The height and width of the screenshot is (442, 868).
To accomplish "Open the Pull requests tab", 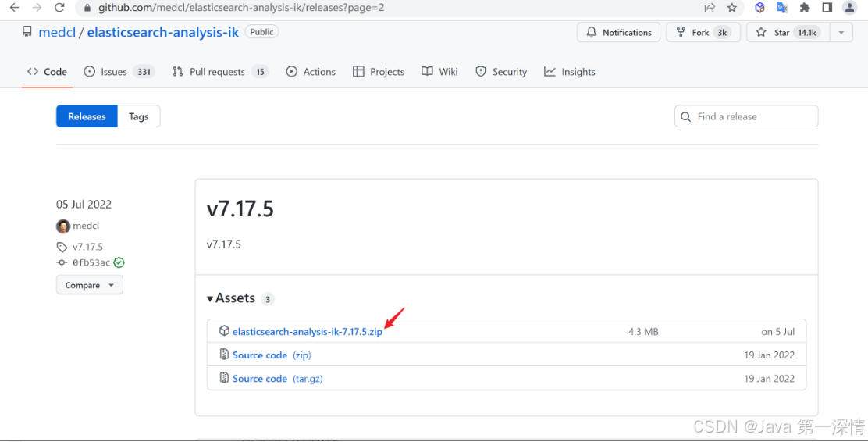I will pos(220,71).
